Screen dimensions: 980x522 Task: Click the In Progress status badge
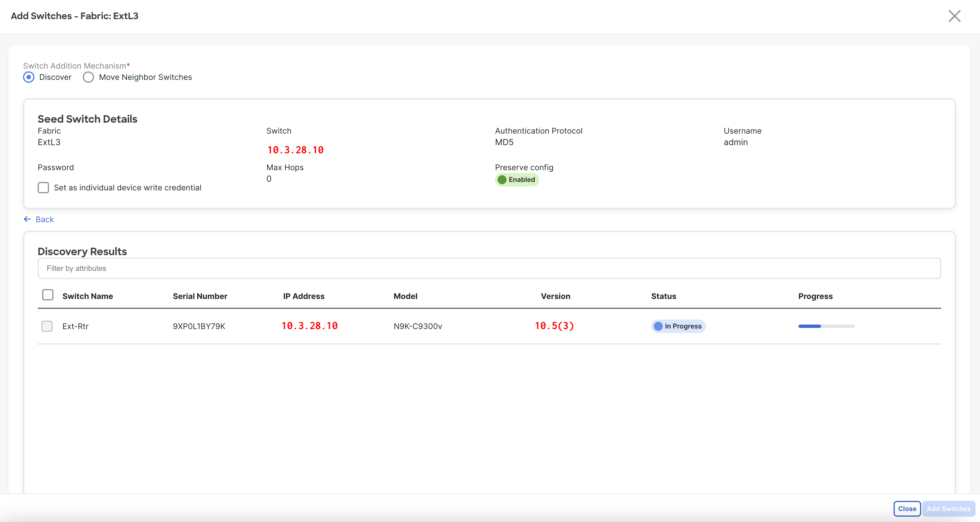[x=678, y=326]
